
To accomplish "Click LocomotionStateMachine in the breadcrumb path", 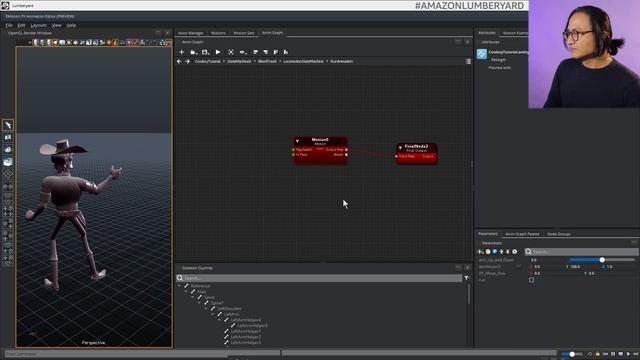I will coord(303,61).
